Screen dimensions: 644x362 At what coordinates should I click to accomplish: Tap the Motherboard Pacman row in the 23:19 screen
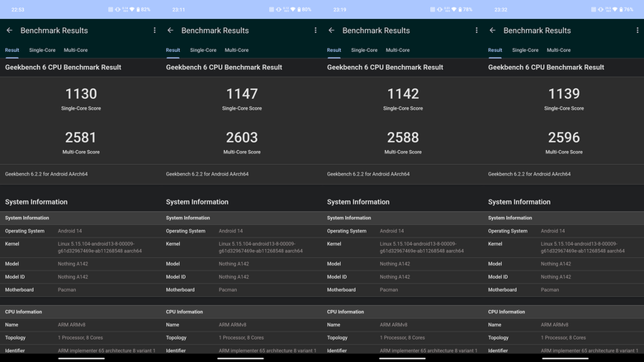point(403,289)
